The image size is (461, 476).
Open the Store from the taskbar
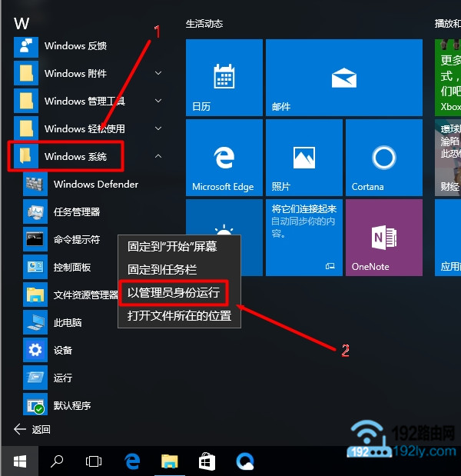[x=207, y=461]
